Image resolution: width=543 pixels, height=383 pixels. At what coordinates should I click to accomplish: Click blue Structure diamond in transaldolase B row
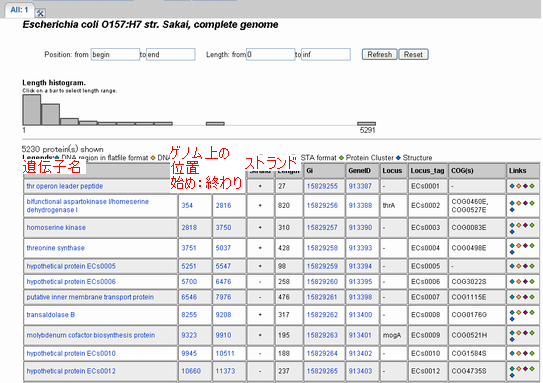(x=512, y=319)
